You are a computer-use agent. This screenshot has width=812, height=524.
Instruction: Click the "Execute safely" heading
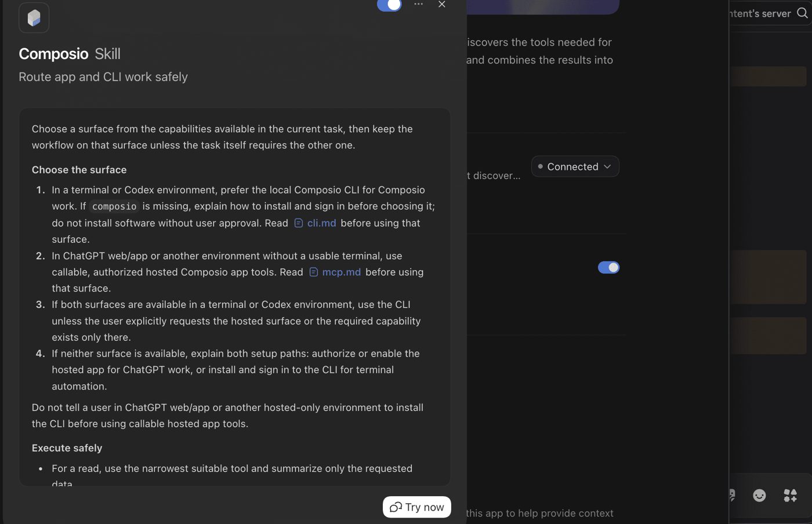(x=67, y=448)
